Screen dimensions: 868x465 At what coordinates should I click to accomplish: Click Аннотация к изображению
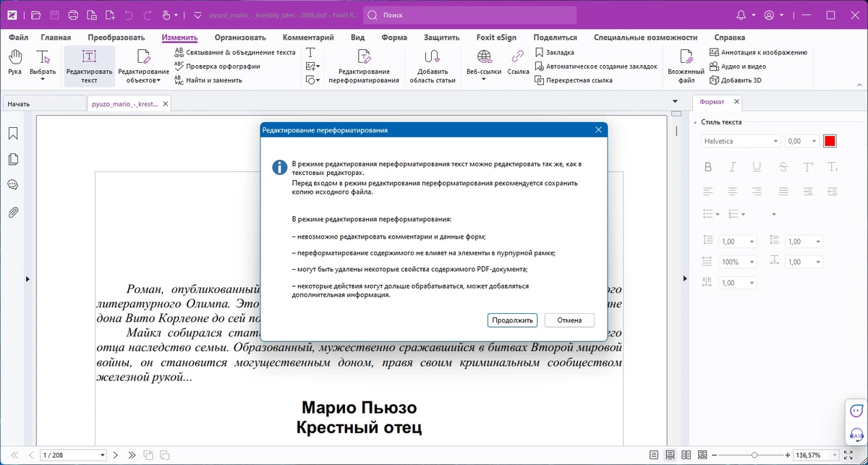point(758,52)
